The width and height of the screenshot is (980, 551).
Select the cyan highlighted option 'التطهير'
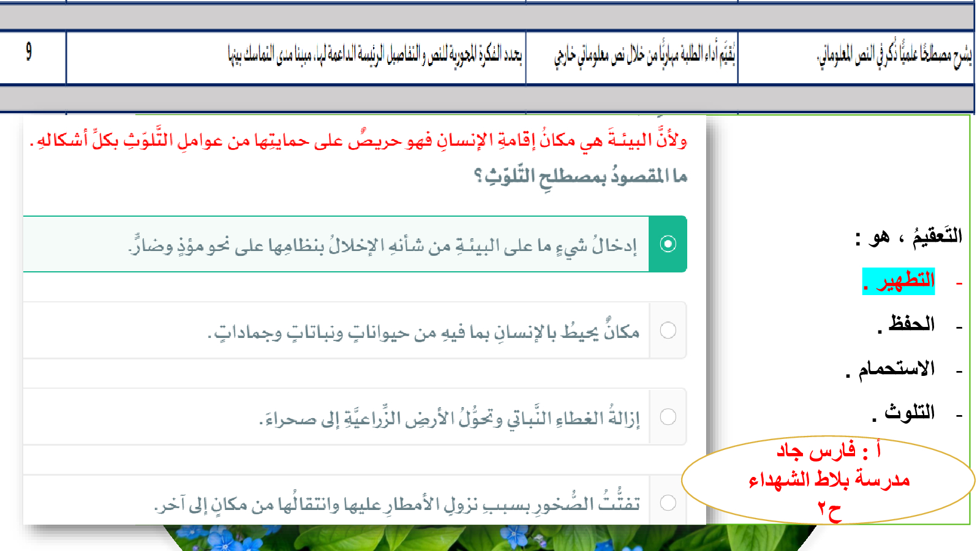pyautogui.click(x=899, y=281)
